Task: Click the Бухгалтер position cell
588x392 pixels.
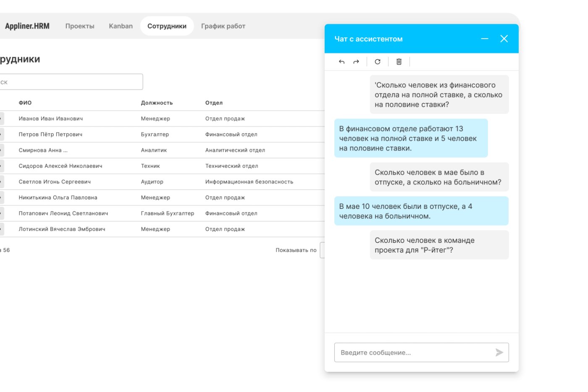Action: 155,134
